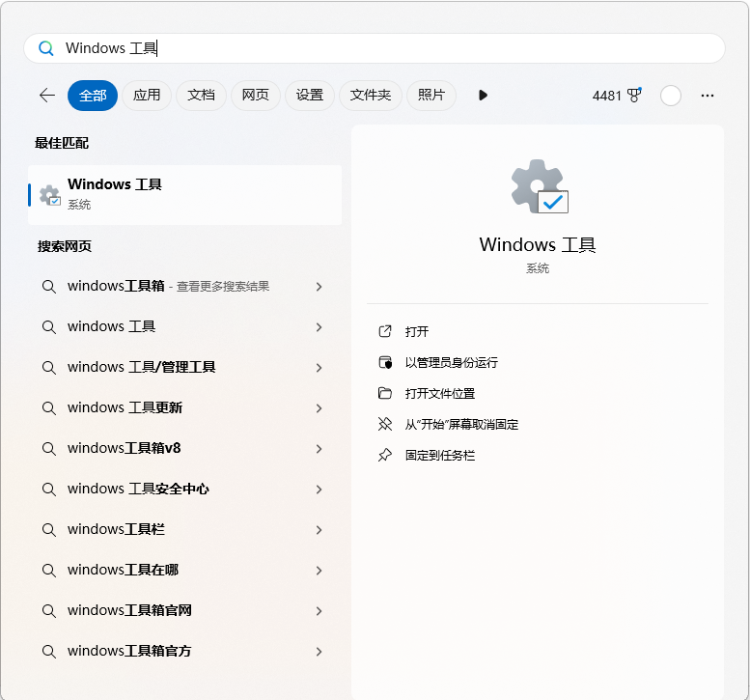Image resolution: width=750 pixels, height=700 pixels.
Task: Click the back arrow button
Action: (47, 96)
